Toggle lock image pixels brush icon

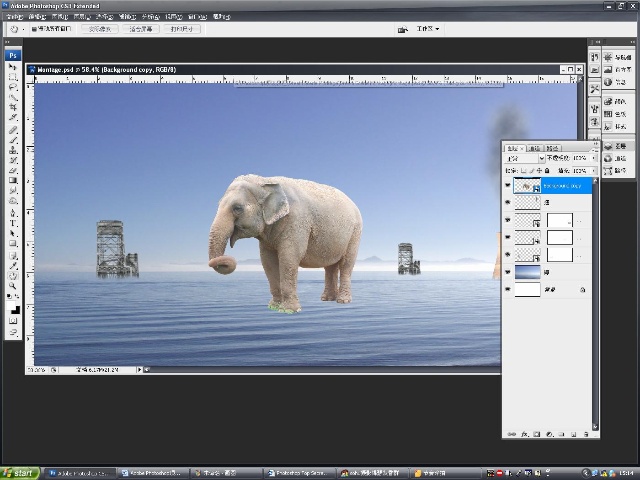532,171
